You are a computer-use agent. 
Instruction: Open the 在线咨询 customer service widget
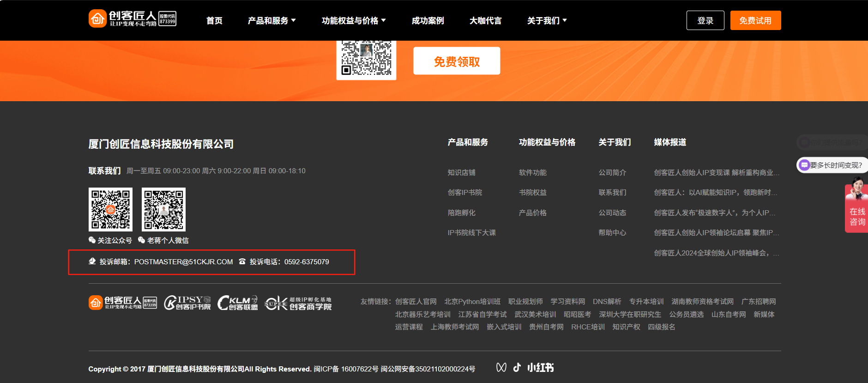pos(857,208)
